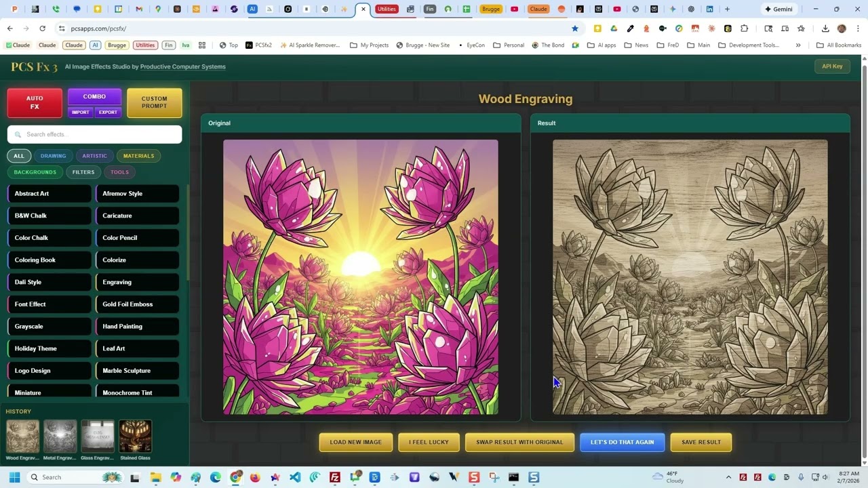Open the Google Keep extension icon
Image resolution: width=868 pixels, height=488 pixels.
pyautogui.click(x=597, y=28)
